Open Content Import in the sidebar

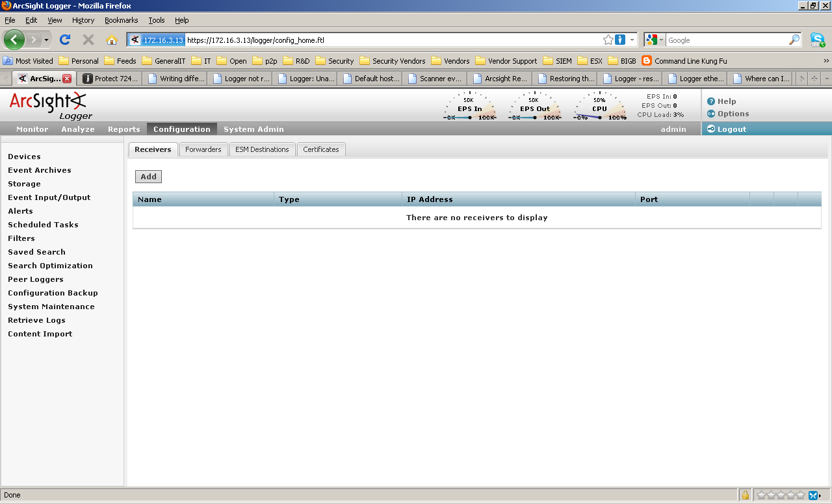(x=40, y=334)
